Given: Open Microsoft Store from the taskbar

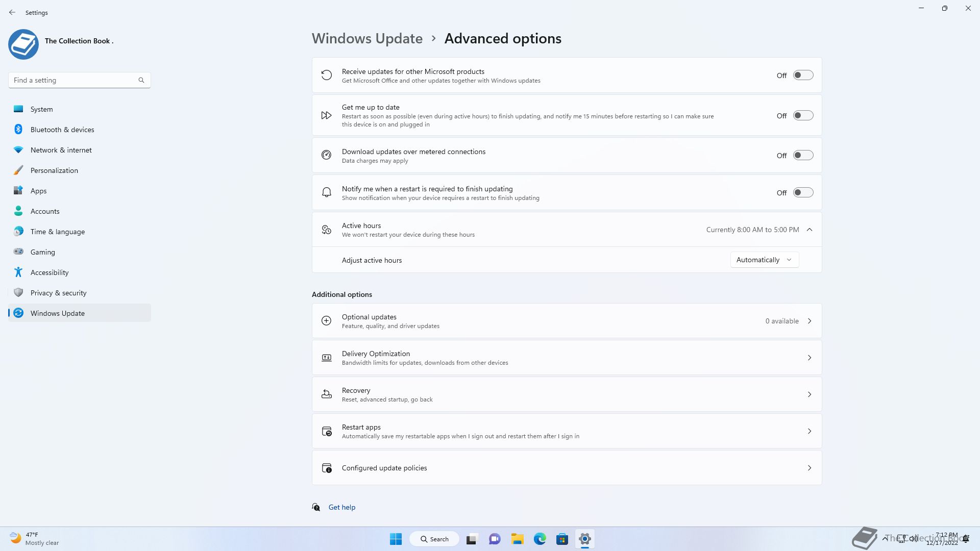Looking at the screenshot, I should 562,539.
